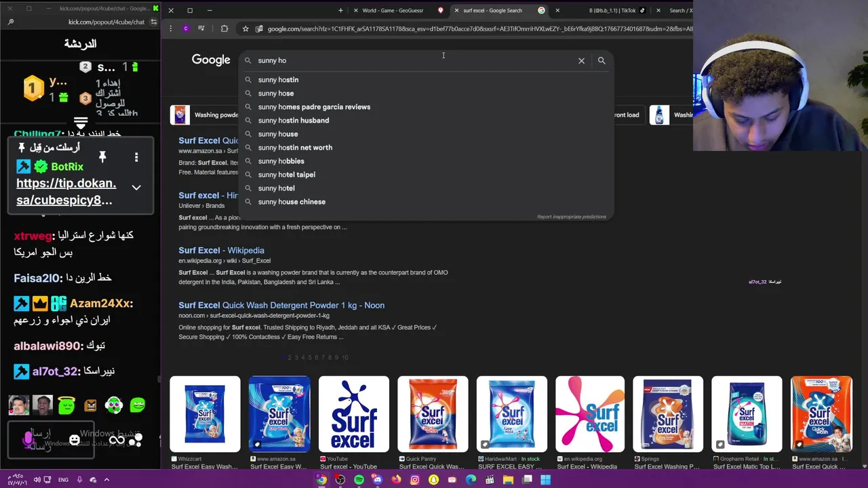Open the Springs Surf Excel Washing thumbnail
Image resolution: width=868 pixels, height=488 pixels.
[668, 414]
